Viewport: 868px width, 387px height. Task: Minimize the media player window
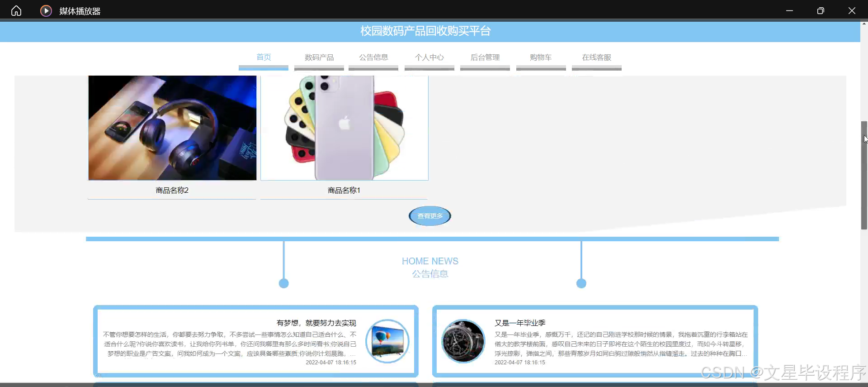[789, 11]
